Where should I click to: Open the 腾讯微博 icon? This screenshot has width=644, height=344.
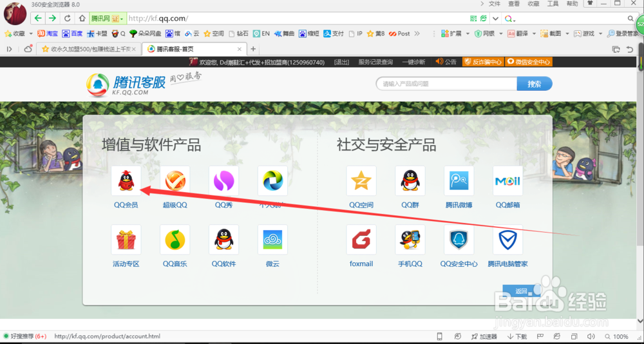click(459, 181)
